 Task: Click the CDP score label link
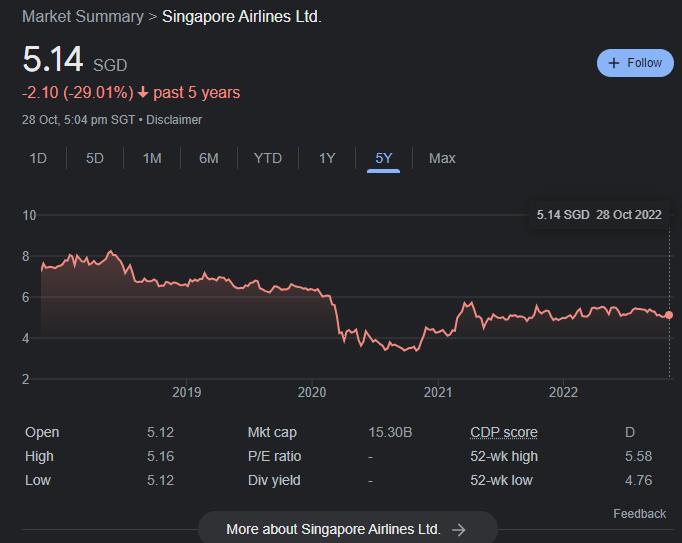[504, 432]
